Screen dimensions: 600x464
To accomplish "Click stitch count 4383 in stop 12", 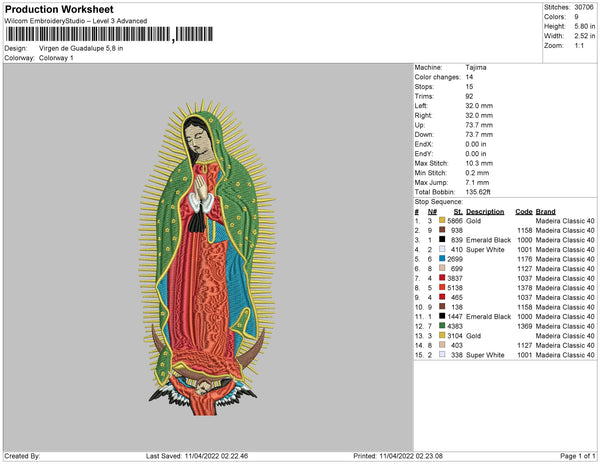I will pyautogui.click(x=455, y=326).
